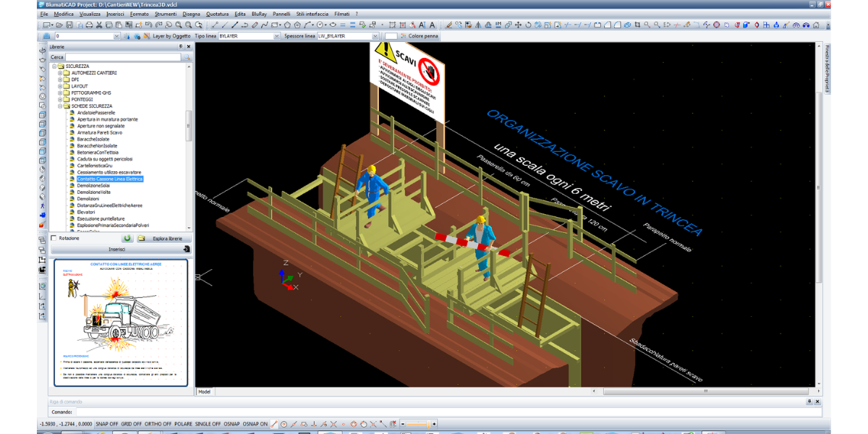Enable the Rotazione checkbox

click(x=54, y=238)
